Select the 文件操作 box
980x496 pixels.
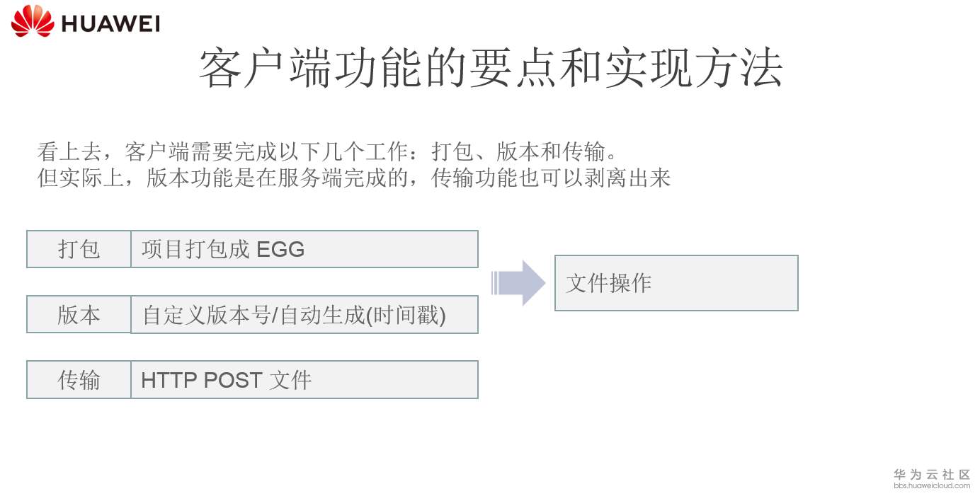676,283
